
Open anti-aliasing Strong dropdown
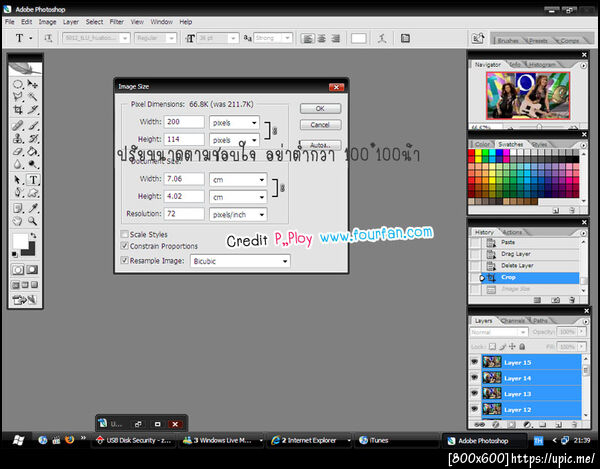pos(273,38)
